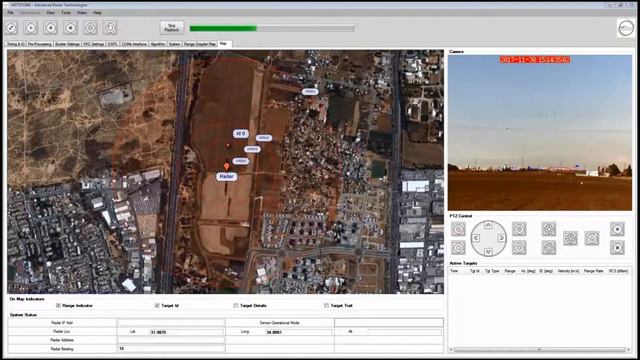Click the play icon in top toolbar
Viewport: 640px width, 360px height.
pos(31,28)
